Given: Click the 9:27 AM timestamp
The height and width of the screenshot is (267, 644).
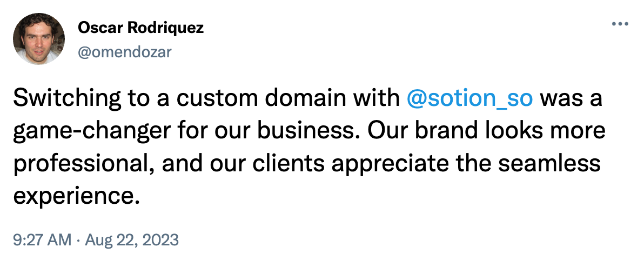Looking at the screenshot, I should coord(41,239).
